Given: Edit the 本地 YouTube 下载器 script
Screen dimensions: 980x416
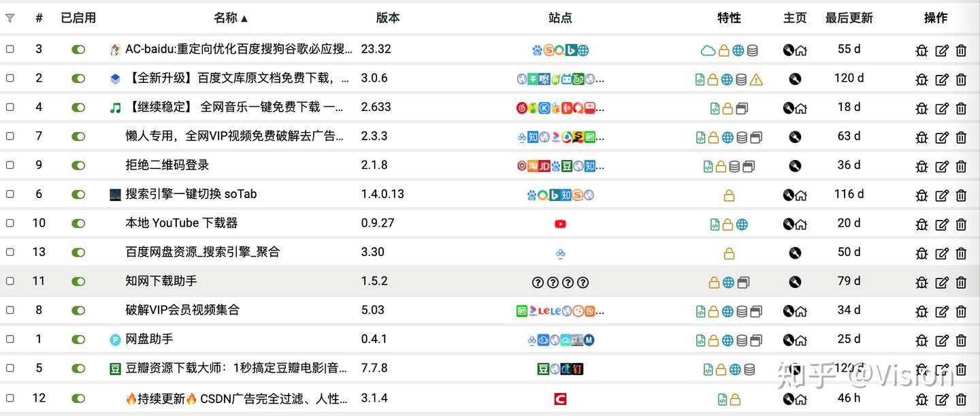Looking at the screenshot, I should [x=942, y=224].
